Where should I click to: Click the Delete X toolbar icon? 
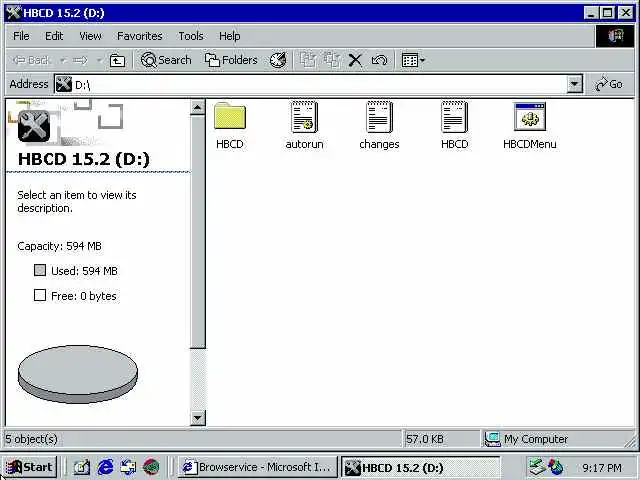click(x=355, y=60)
